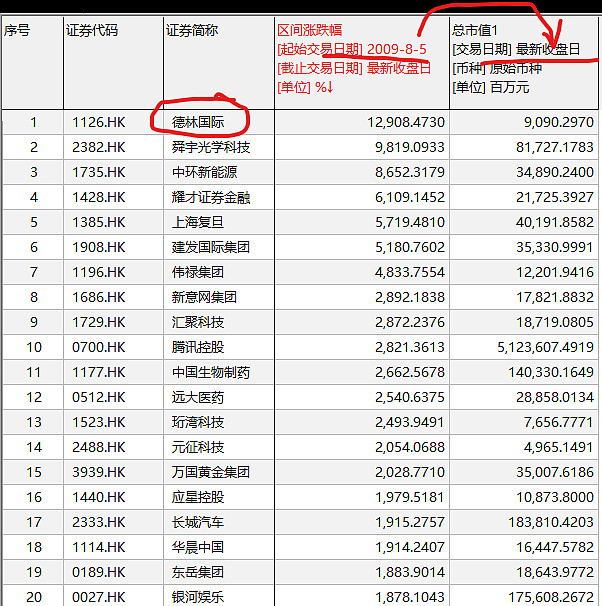This screenshot has height=606, width=602.
Task: Click market value 9,090.2970
Action: [558, 122]
